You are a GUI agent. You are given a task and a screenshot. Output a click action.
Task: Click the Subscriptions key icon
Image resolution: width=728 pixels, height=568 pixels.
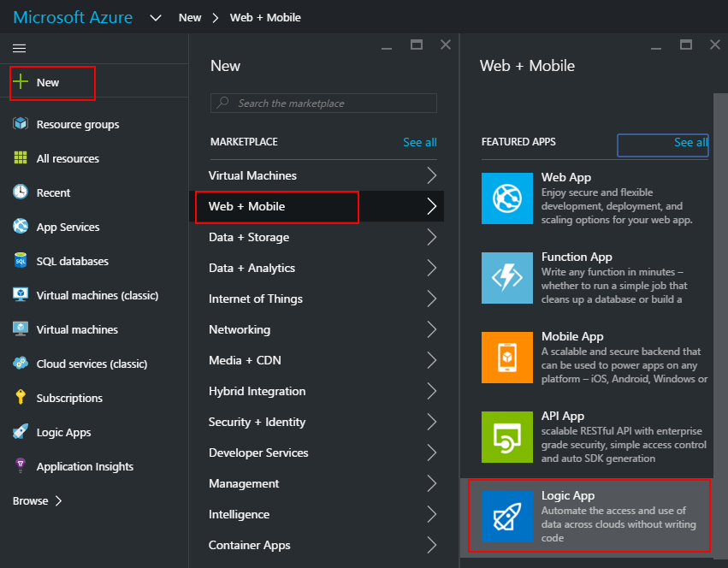pyautogui.click(x=21, y=398)
